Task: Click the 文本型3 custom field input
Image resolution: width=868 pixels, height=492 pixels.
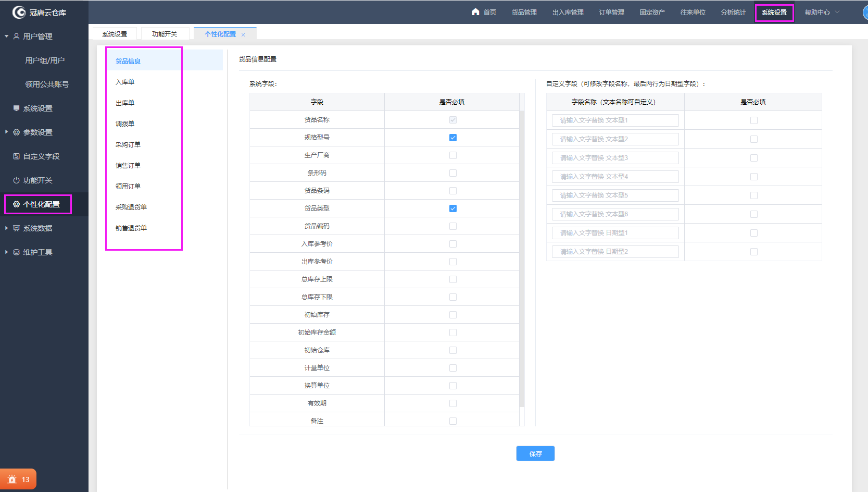Action: pyautogui.click(x=615, y=158)
